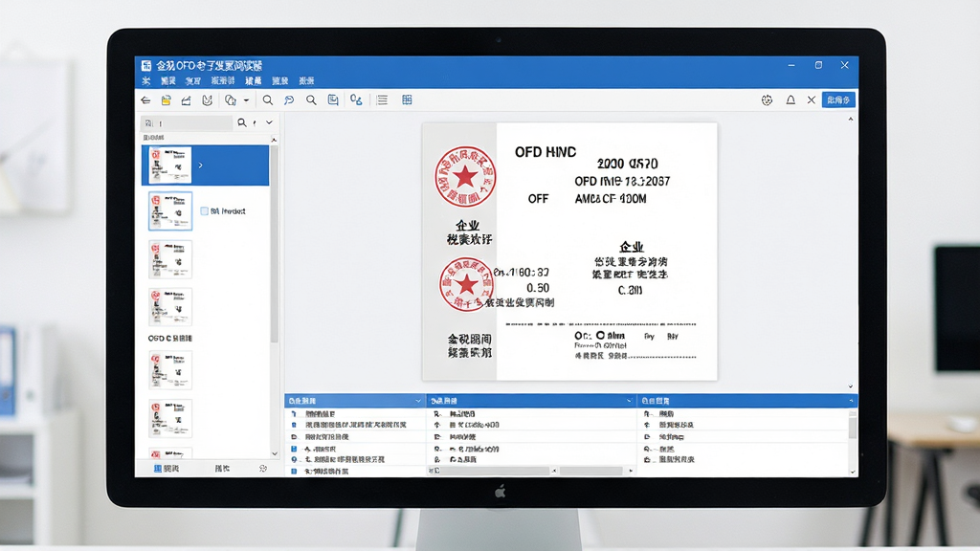Click the app logo in the title bar
Image resolution: width=980 pixels, height=551 pixels.
[146, 66]
